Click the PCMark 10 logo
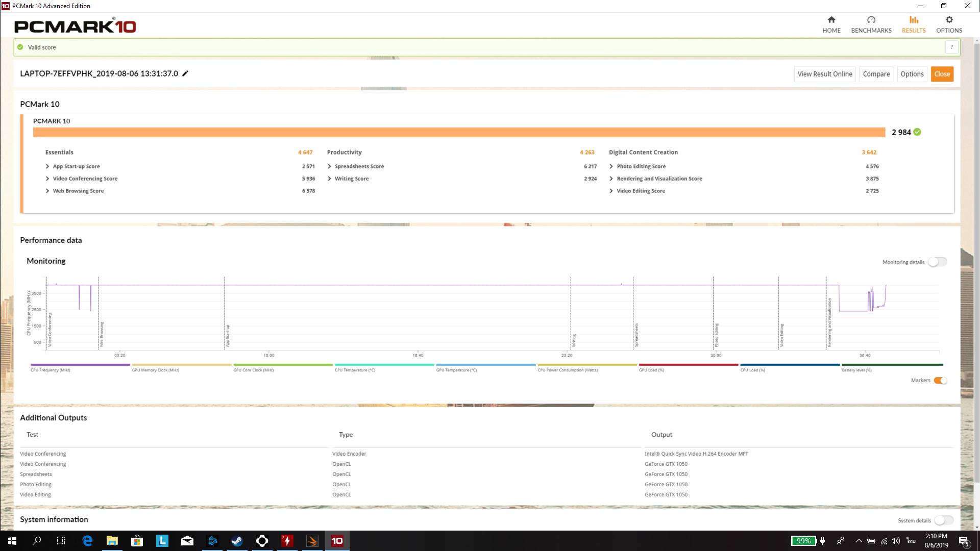Viewport: 980px width, 551px height. [75, 26]
